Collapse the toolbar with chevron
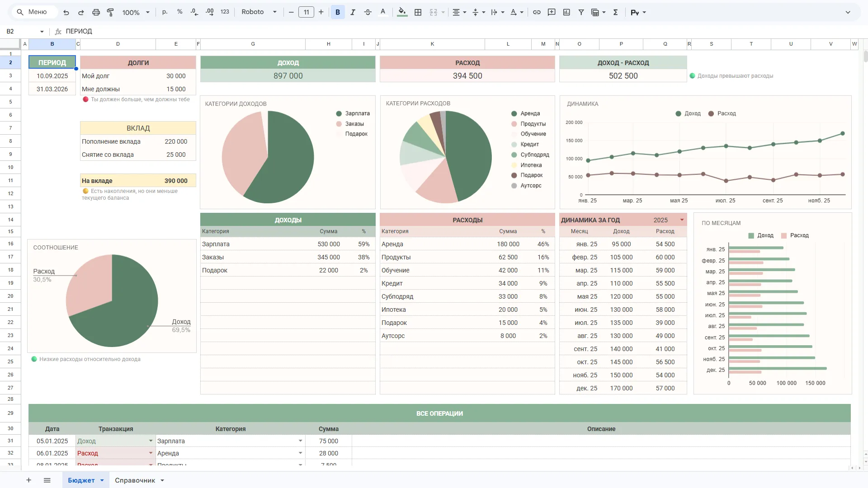Image resolution: width=868 pixels, height=488 pixels. tap(848, 12)
